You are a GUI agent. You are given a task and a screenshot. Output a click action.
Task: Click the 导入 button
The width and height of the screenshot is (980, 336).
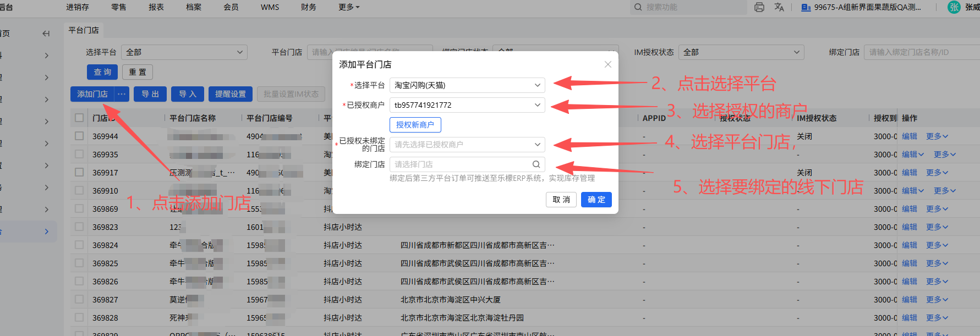point(188,94)
